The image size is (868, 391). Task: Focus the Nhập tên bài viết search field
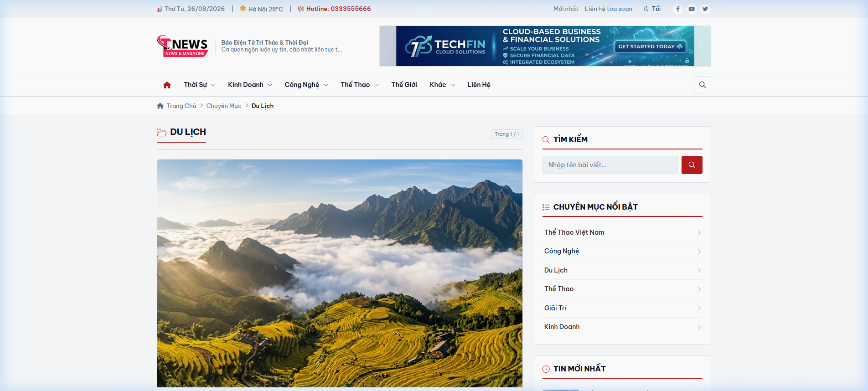(610, 165)
